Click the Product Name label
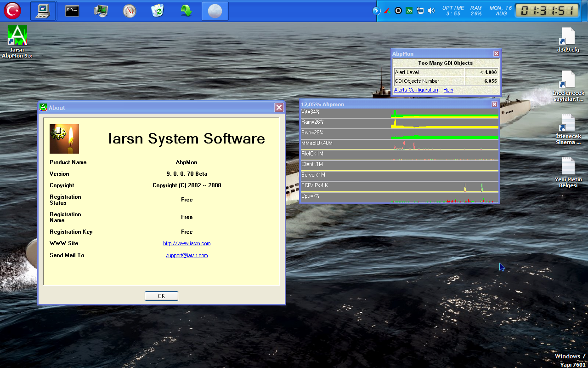Screen dimensions: 588x368 [x=68, y=162]
